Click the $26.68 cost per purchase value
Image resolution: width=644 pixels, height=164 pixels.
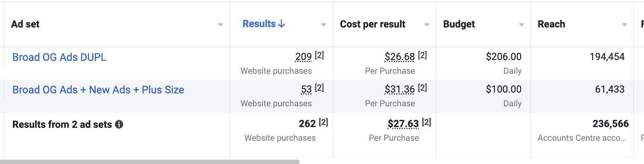(x=399, y=57)
